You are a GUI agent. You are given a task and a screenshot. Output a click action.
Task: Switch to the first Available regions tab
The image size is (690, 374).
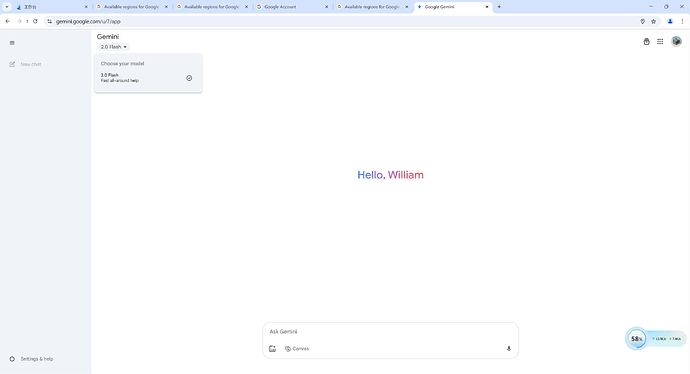pos(132,7)
